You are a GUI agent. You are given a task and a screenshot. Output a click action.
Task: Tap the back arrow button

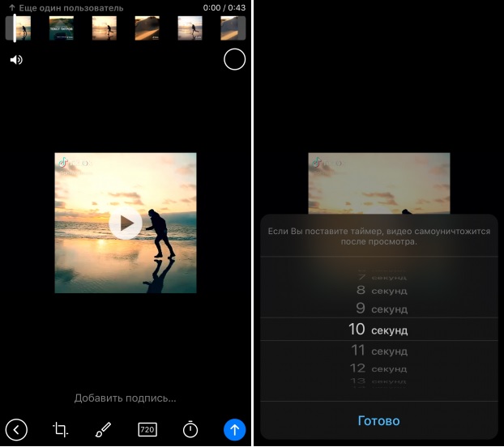pos(16,429)
